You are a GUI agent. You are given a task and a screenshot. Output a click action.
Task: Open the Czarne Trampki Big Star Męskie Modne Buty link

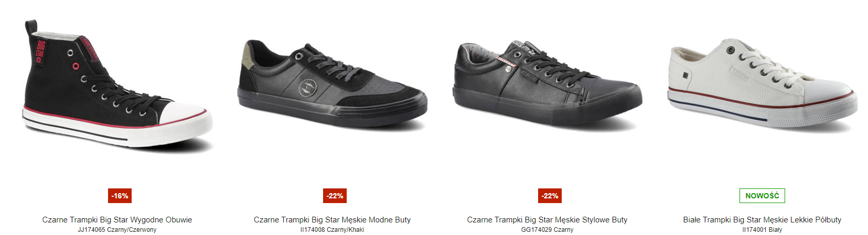tap(333, 220)
